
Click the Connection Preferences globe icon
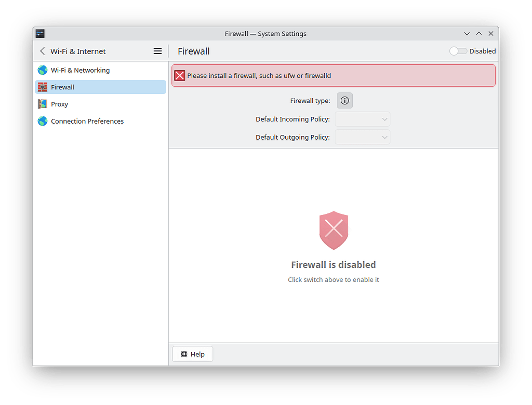point(42,121)
